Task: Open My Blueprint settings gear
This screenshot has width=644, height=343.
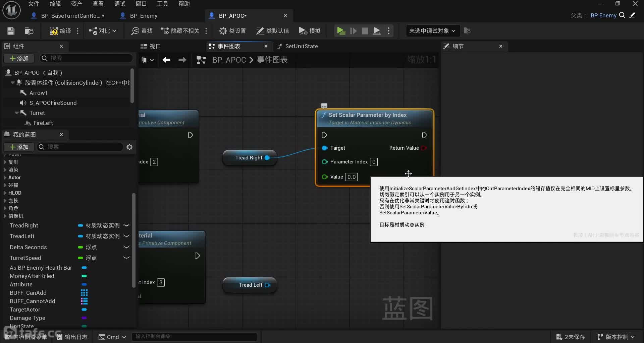Action: [x=129, y=147]
